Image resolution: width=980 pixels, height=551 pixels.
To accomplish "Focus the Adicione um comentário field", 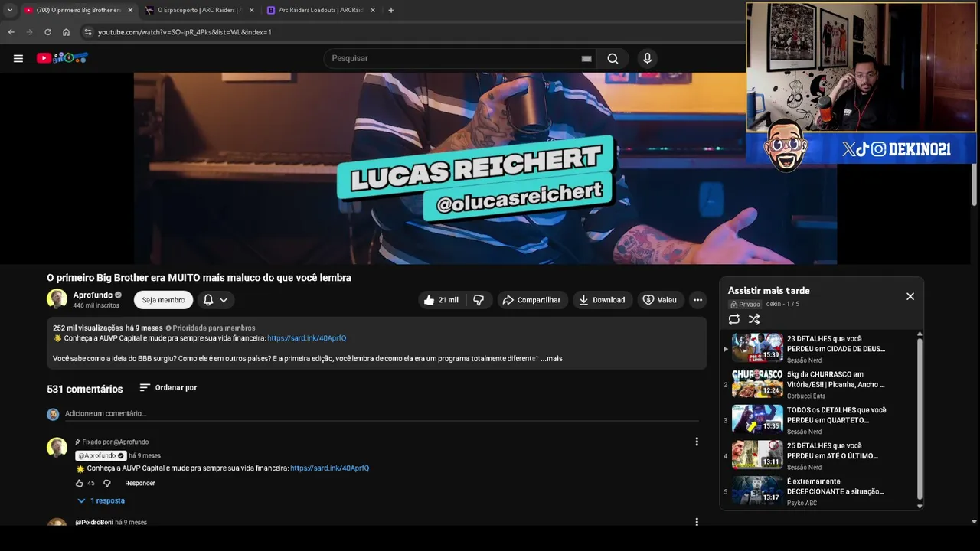I will [x=381, y=414].
